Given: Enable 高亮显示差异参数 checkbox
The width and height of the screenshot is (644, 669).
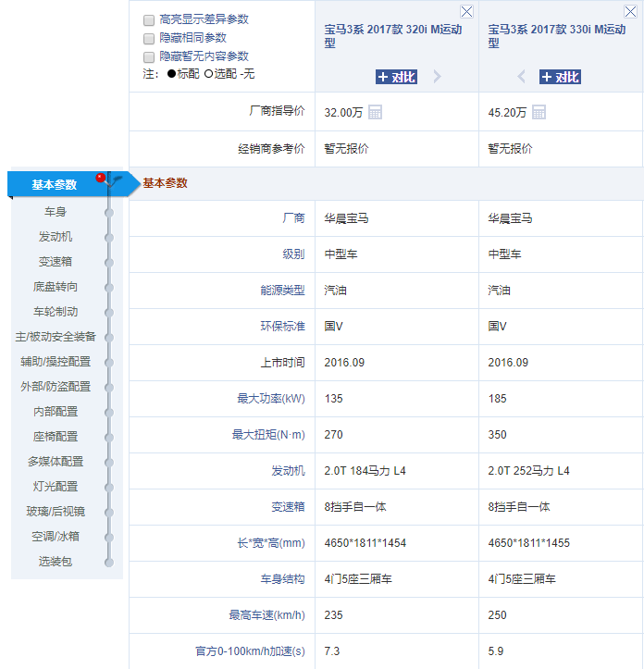Looking at the screenshot, I should tap(149, 20).
